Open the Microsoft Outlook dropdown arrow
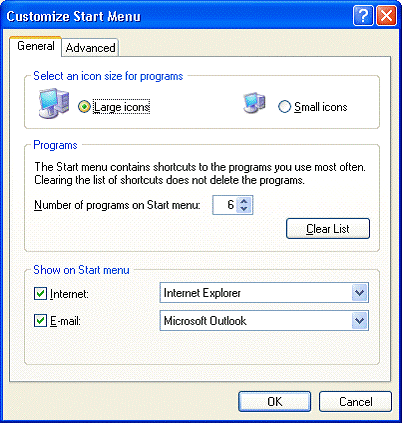 point(359,321)
